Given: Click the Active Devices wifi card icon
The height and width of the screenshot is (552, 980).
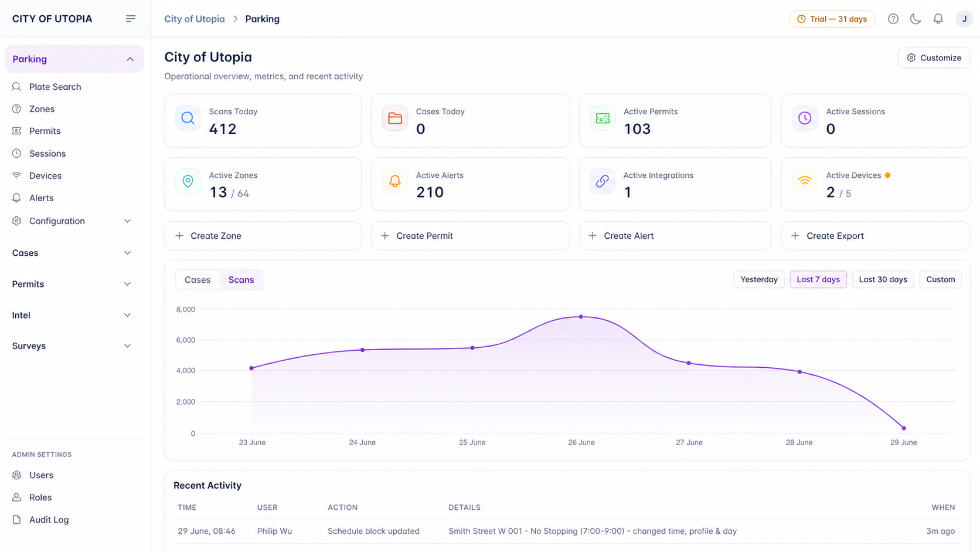Looking at the screenshot, I should tap(805, 181).
